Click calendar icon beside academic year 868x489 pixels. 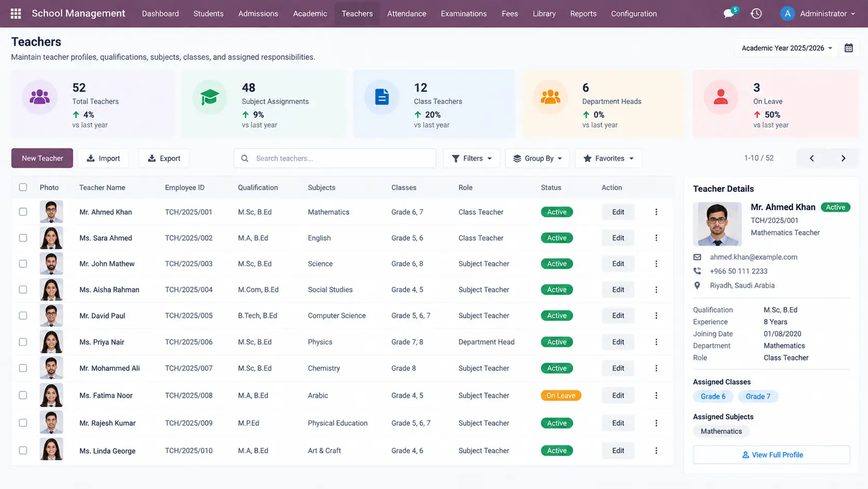click(x=849, y=48)
